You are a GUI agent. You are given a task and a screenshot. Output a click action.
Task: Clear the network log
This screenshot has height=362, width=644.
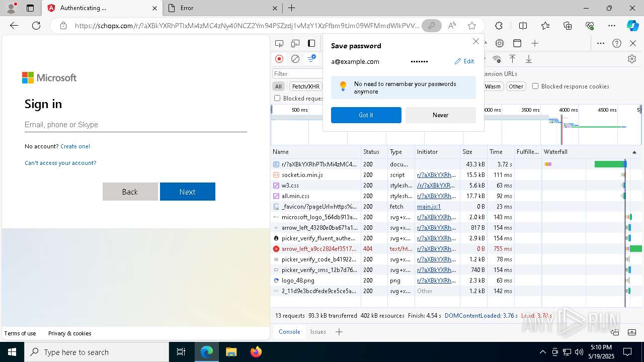(x=295, y=59)
